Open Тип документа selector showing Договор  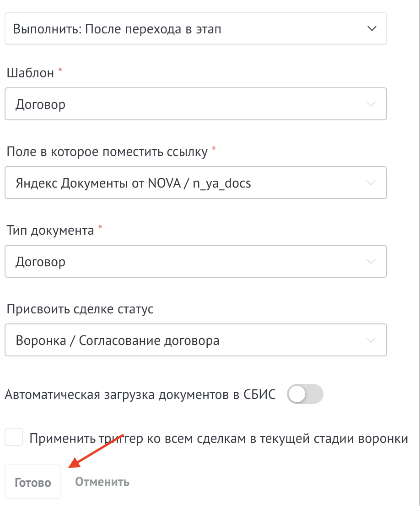[x=196, y=261]
